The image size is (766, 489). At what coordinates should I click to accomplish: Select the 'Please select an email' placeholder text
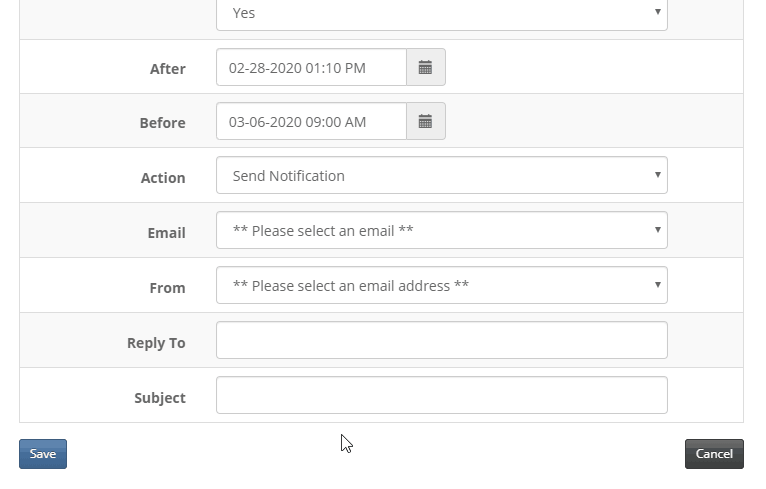coord(323,231)
